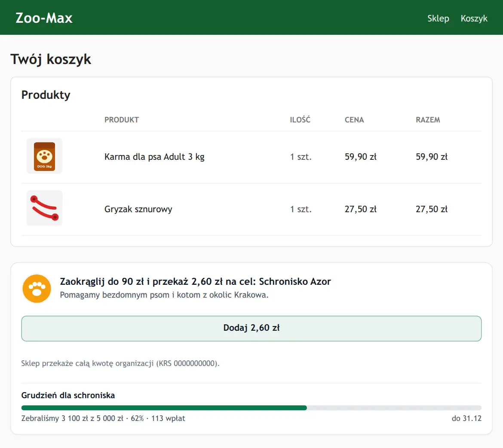Click the 27,50 zł total in the RAZEM column

point(432,209)
